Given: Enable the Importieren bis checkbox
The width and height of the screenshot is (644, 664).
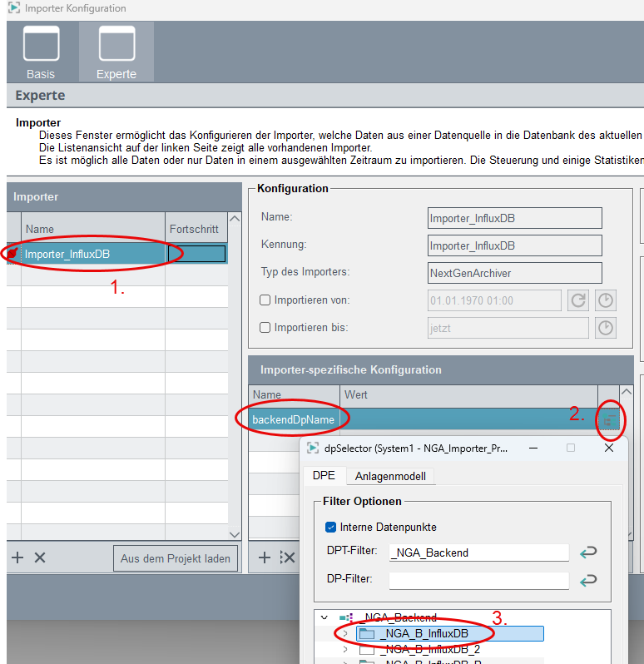Looking at the screenshot, I should coord(265,327).
